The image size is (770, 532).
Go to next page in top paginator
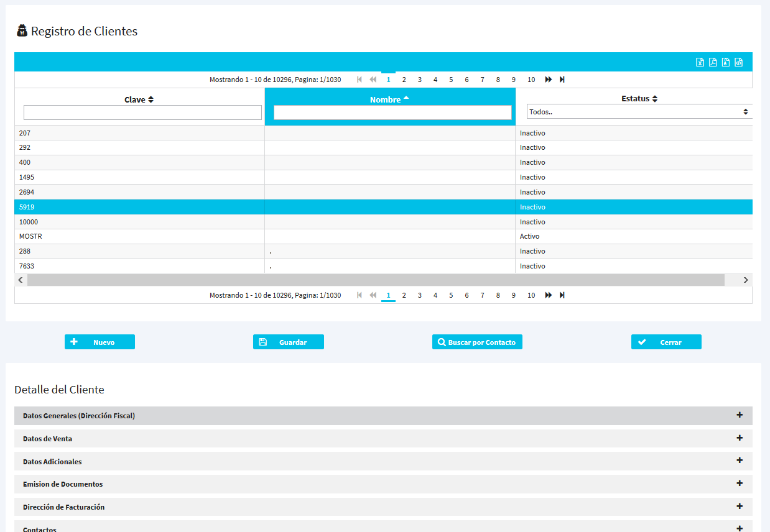[548, 80]
